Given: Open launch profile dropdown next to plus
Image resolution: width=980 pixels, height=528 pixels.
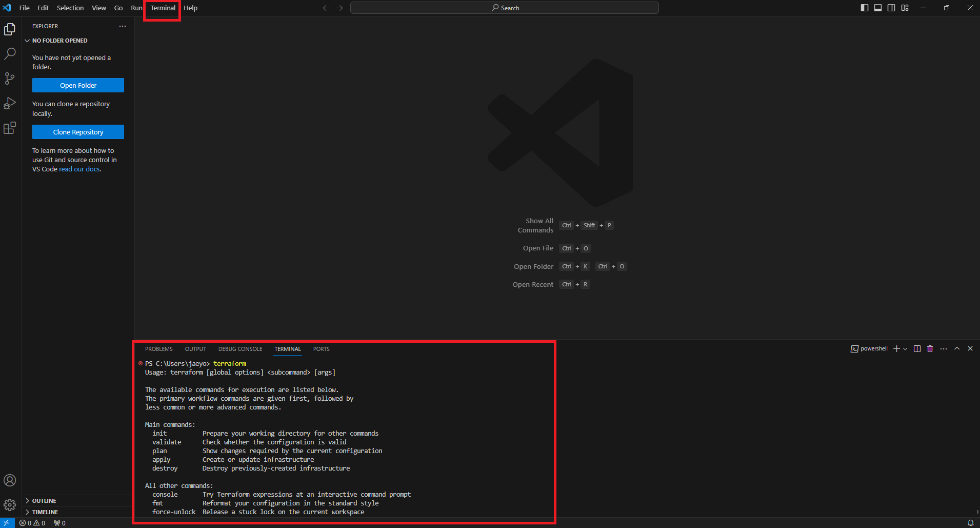Looking at the screenshot, I should (905, 348).
